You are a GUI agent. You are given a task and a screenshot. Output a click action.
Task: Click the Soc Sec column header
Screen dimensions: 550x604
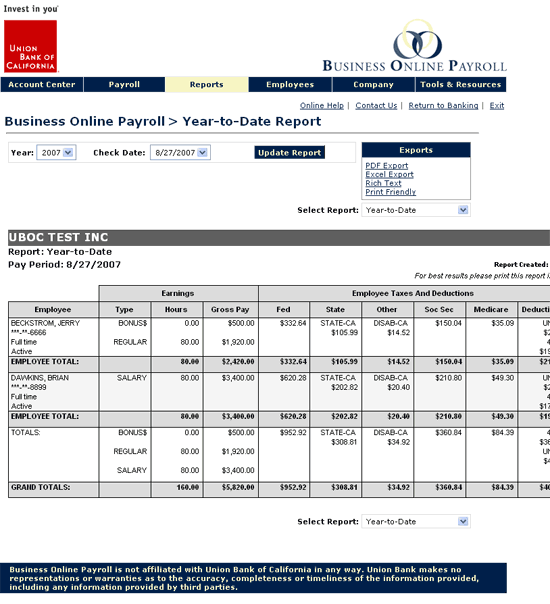439,309
